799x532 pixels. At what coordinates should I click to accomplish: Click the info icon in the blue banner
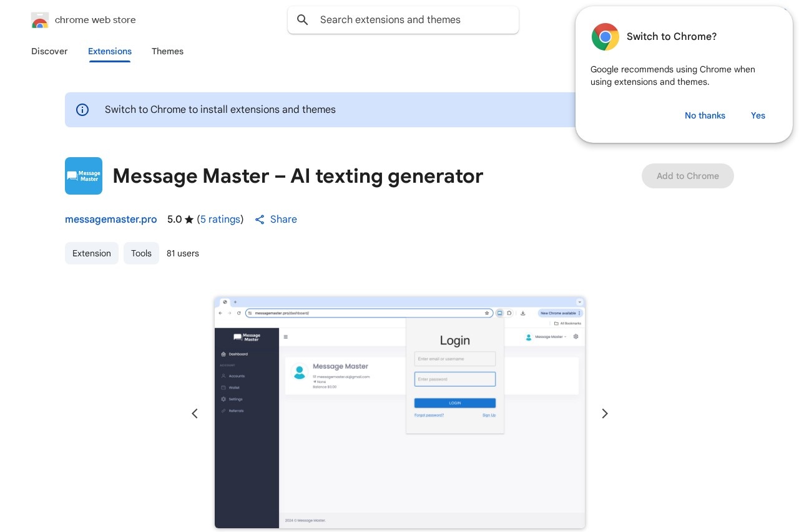[x=82, y=110]
